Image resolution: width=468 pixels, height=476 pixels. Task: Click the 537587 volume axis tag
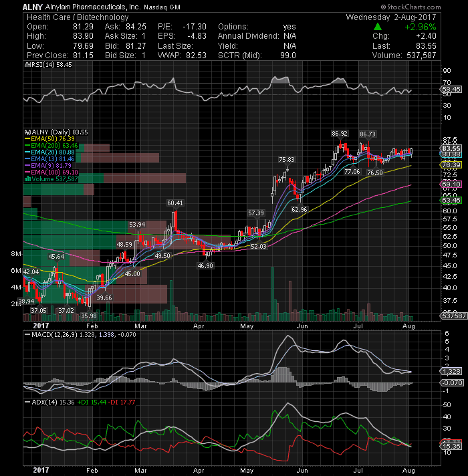point(453,316)
